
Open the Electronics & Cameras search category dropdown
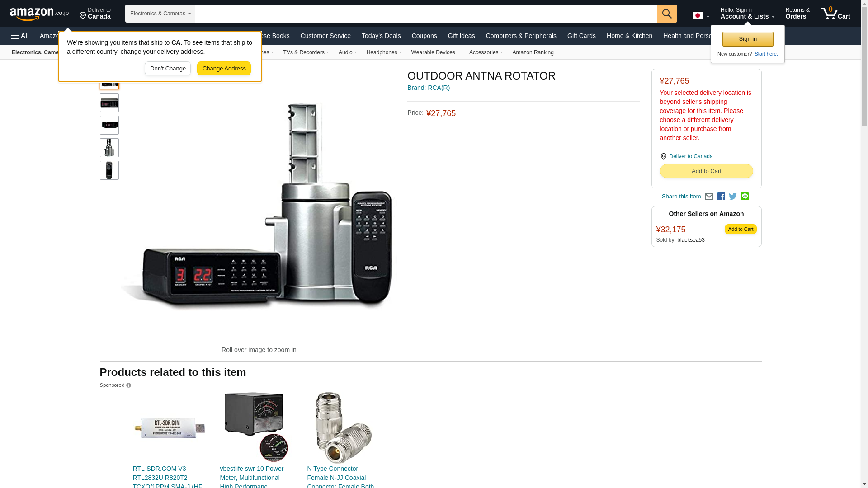click(160, 14)
